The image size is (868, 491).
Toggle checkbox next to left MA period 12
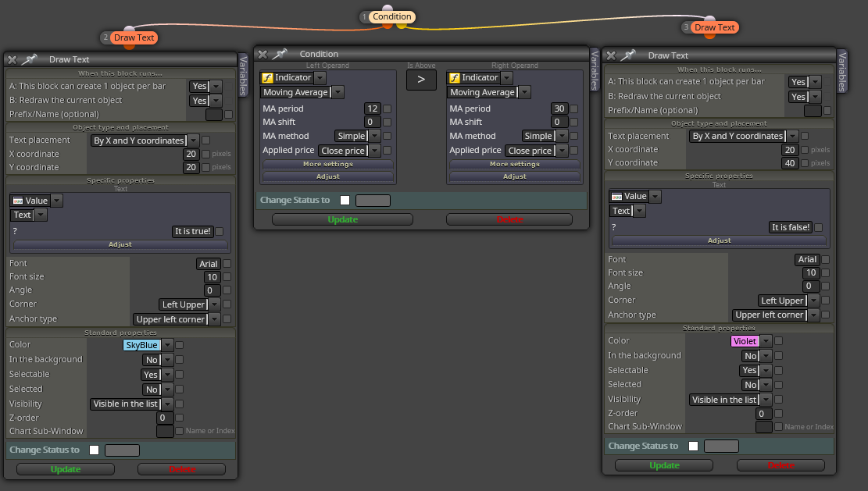click(x=387, y=109)
